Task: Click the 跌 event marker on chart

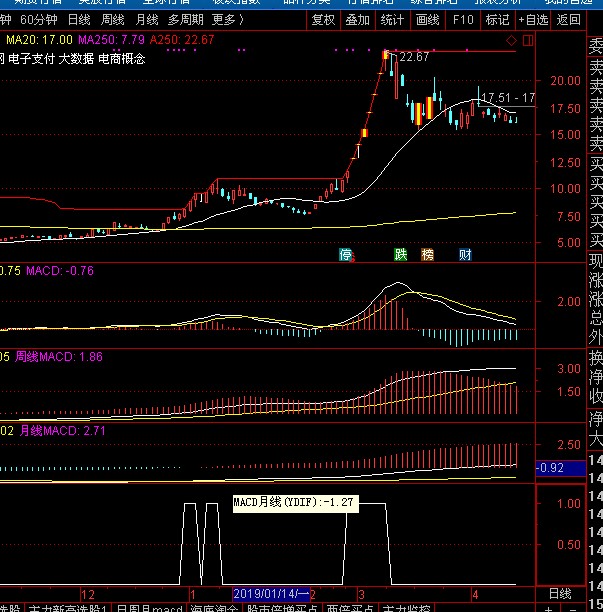Action: click(x=401, y=254)
